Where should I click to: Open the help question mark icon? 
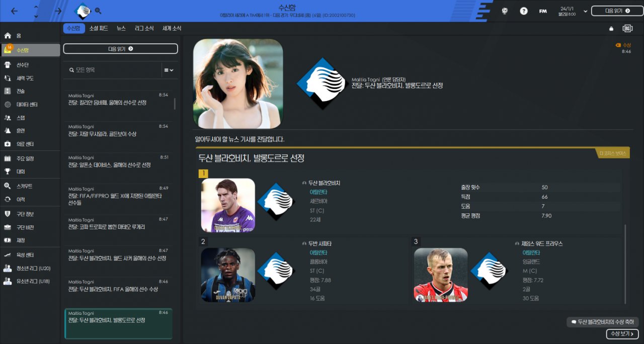(524, 11)
